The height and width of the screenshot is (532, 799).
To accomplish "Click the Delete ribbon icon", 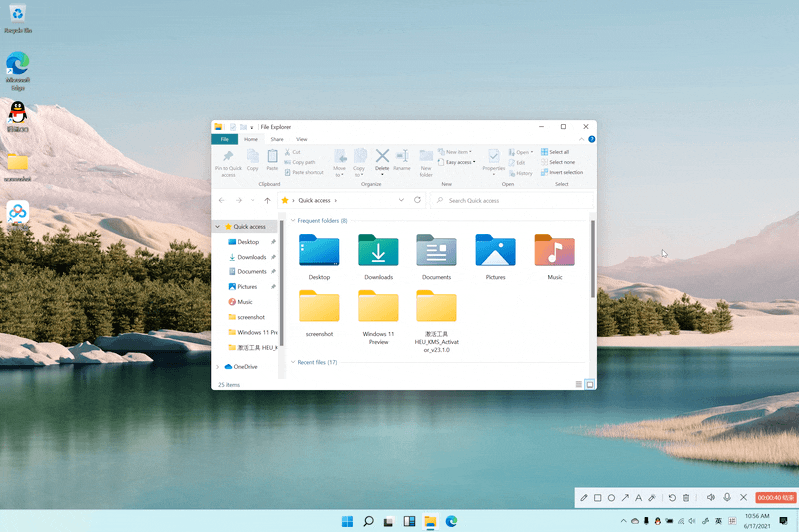I will pos(382,162).
